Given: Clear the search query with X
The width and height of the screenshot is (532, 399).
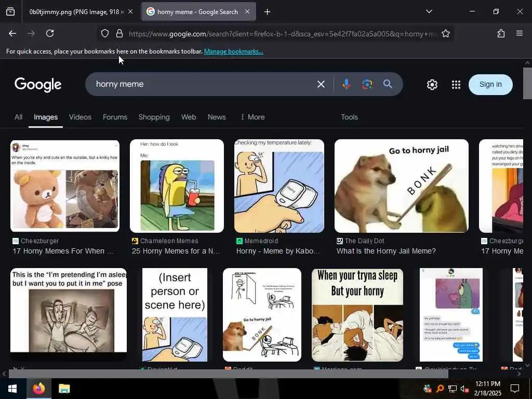Looking at the screenshot, I should pyautogui.click(x=321, y=84).
